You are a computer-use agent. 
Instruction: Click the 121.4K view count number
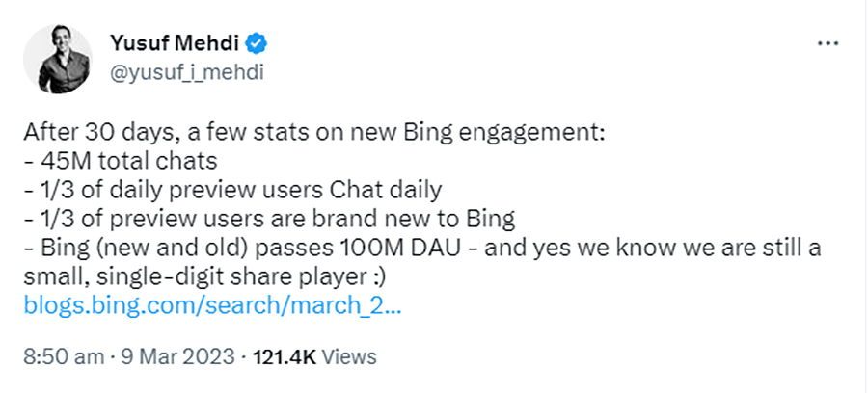284,357
